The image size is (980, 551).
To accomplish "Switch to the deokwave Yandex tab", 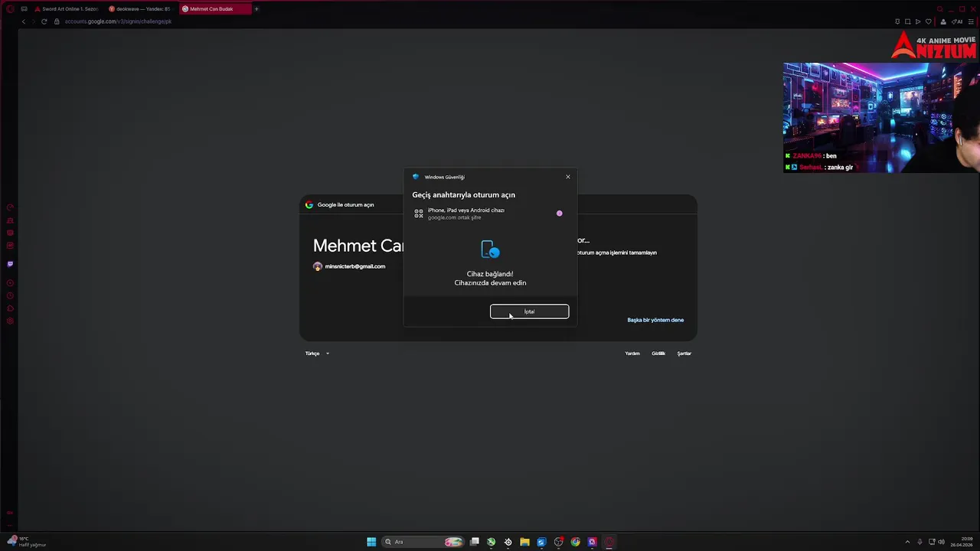I will [x=139, y=9].
